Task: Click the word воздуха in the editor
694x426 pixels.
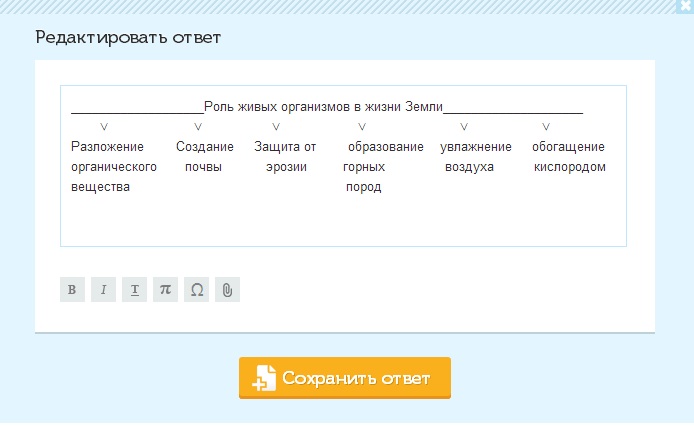Action: 469,167
